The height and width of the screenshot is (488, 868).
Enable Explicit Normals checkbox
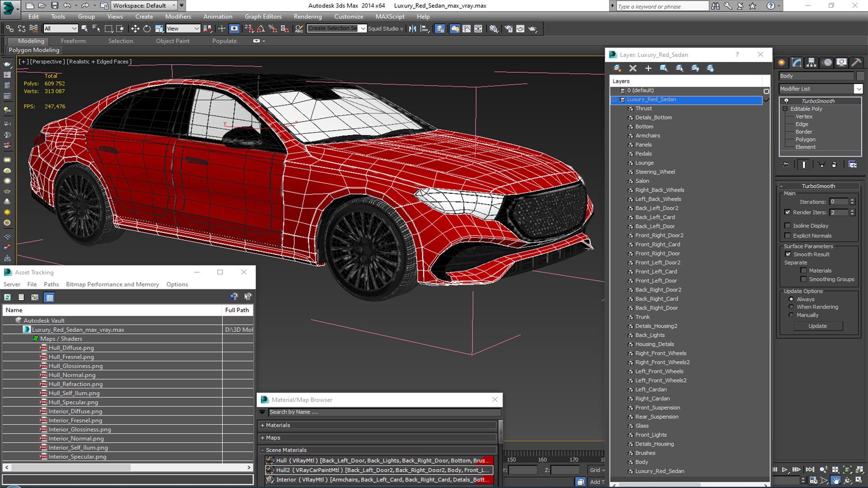click(x=788, y=235)
